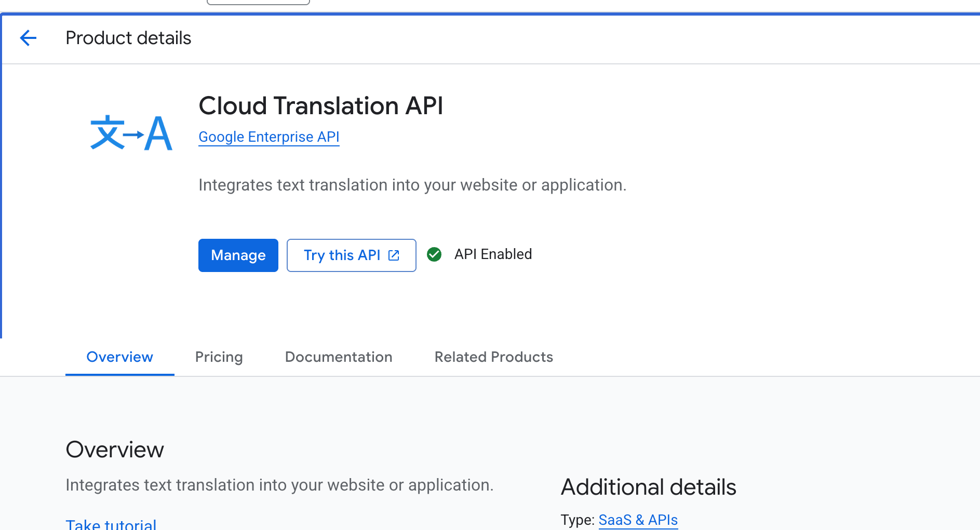Go to the Related Products tab

(x=493, y=357)
